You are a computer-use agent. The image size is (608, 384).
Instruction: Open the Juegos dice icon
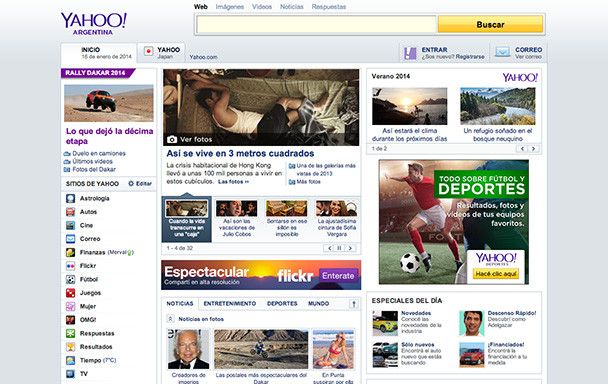pyautogui.click(x=70, y=293)
